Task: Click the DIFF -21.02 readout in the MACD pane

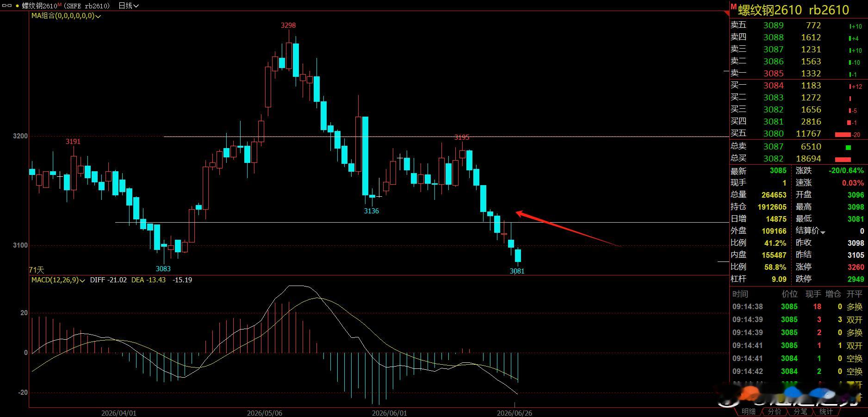Action: [x=108, y=280]
